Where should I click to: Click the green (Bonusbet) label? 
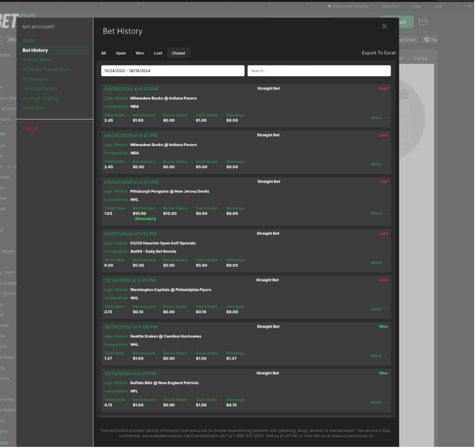(146, 219)
